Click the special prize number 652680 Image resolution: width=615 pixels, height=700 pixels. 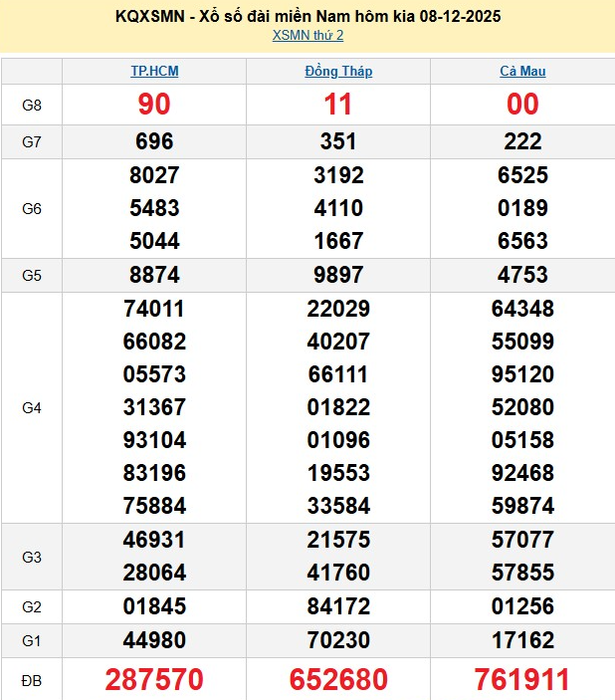[x=338, y=679]
